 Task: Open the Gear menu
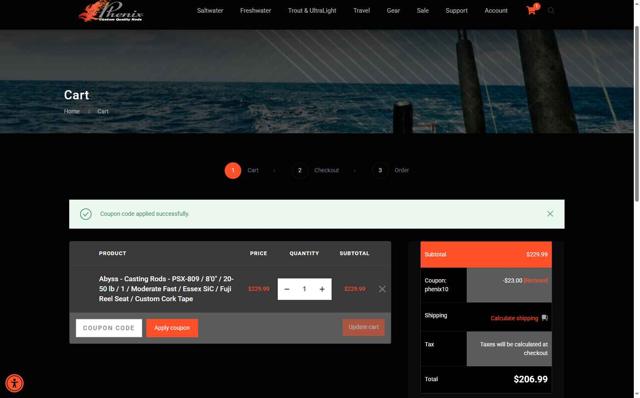pos(393,11)
